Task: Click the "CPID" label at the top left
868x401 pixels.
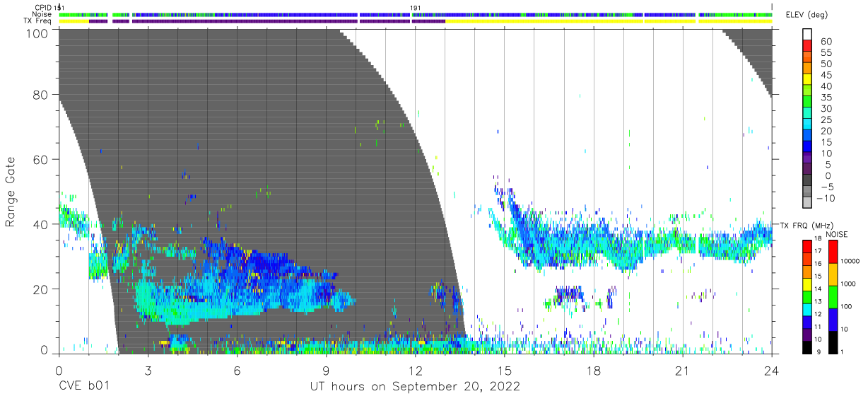Action: (x=43, y=8)
